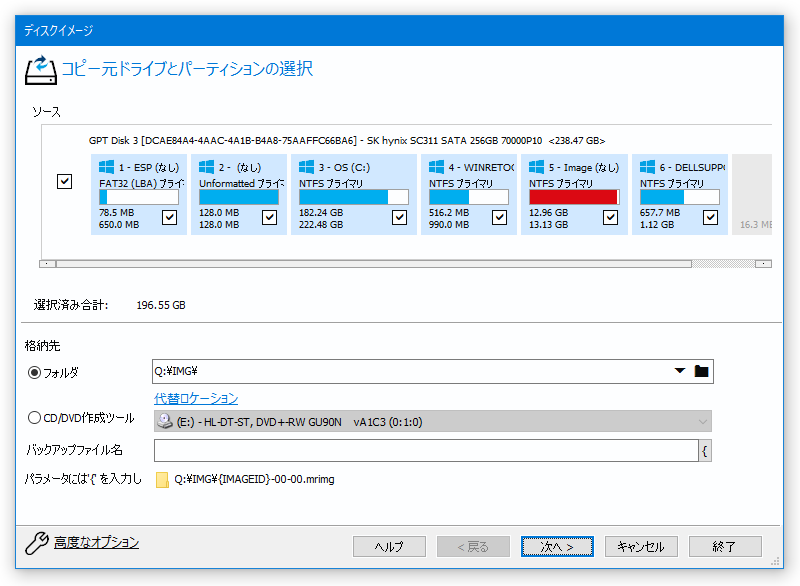Viewport: 800px width, 586px height.
Task: Click the DVD drive icon
Action: click(165, 421)
